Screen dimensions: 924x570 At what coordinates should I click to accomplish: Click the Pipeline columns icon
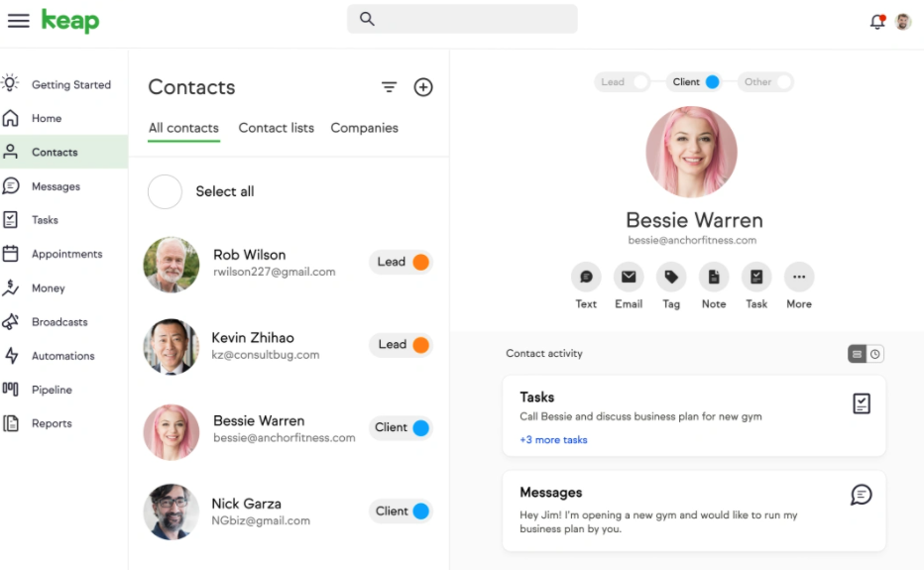(x=11, y=389)
